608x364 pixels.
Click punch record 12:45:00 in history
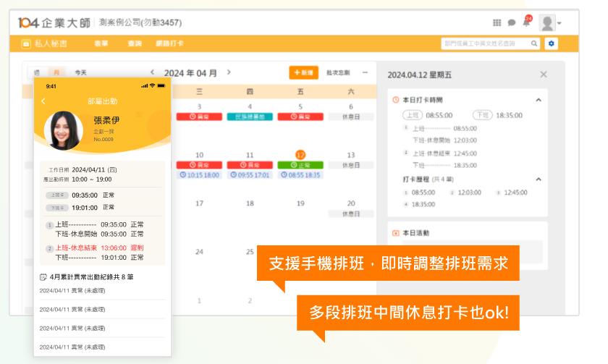pyautogui.click(x=515, y=192)
